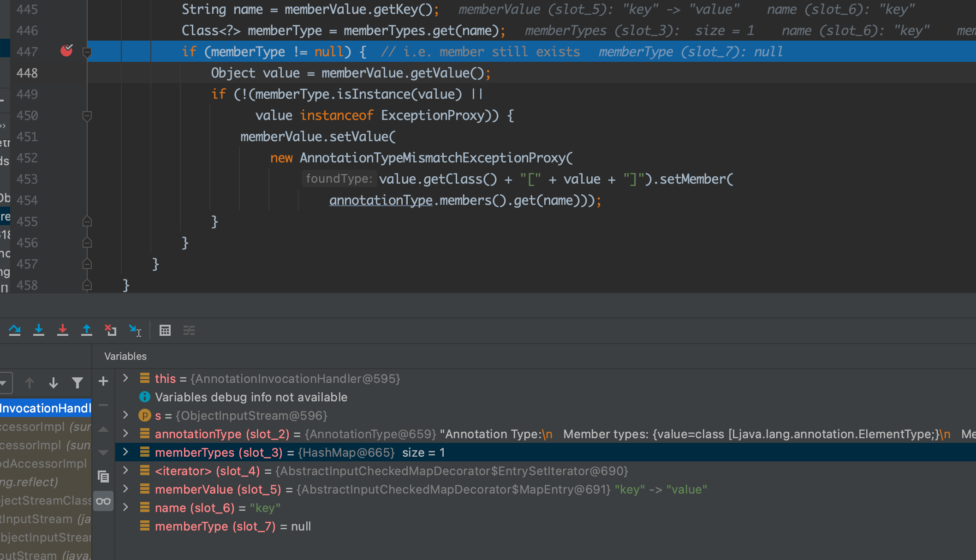Viewport: 976px width, 560px height.
Task: Expand the annotationType (slot_2) variable
Action: click(125, 434)
